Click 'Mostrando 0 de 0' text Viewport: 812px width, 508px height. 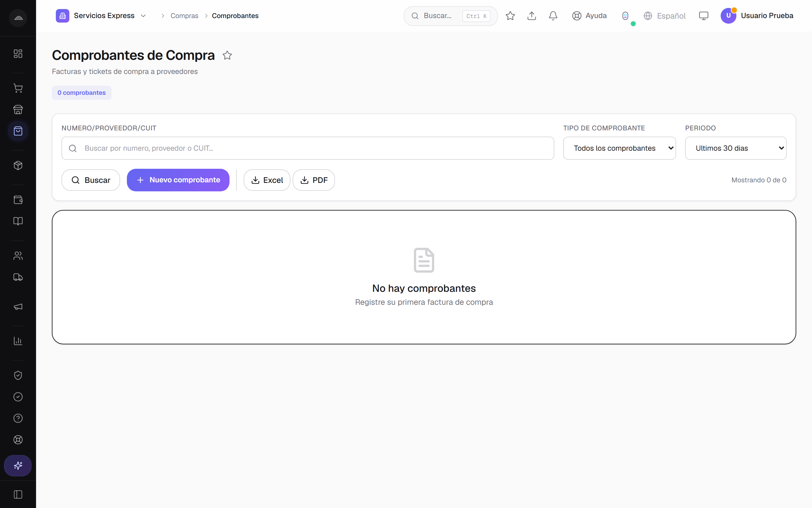[759, 180]
